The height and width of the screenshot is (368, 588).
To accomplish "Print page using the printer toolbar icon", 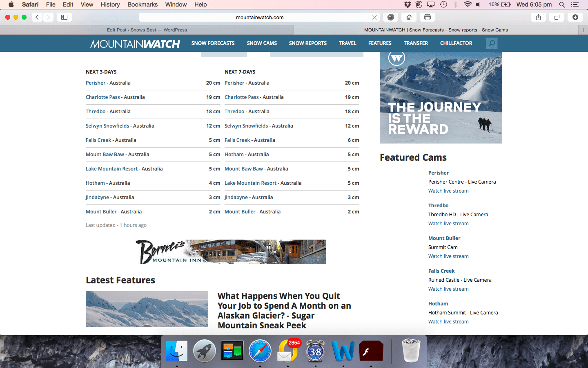I will pyautogui.click(x=427, y=17).
